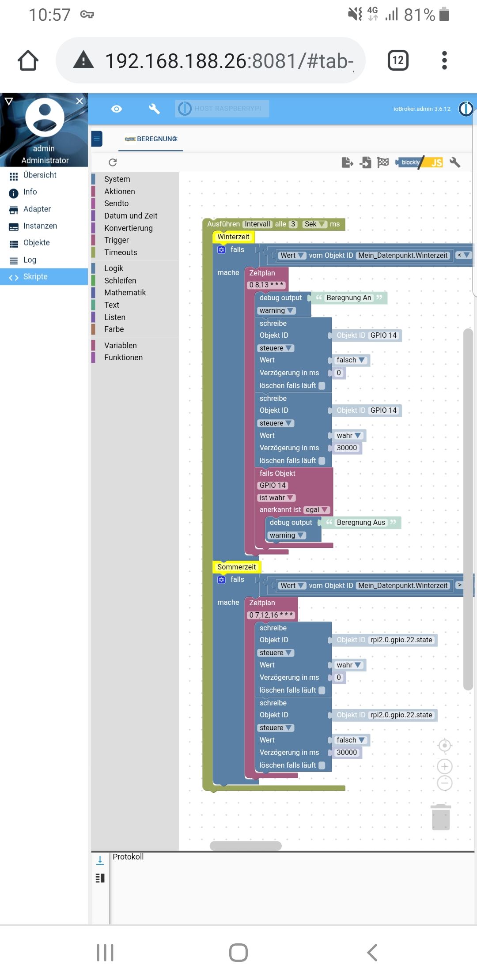Click the gear icon on the Sommerzeit falls block

(x=222, y=580)
